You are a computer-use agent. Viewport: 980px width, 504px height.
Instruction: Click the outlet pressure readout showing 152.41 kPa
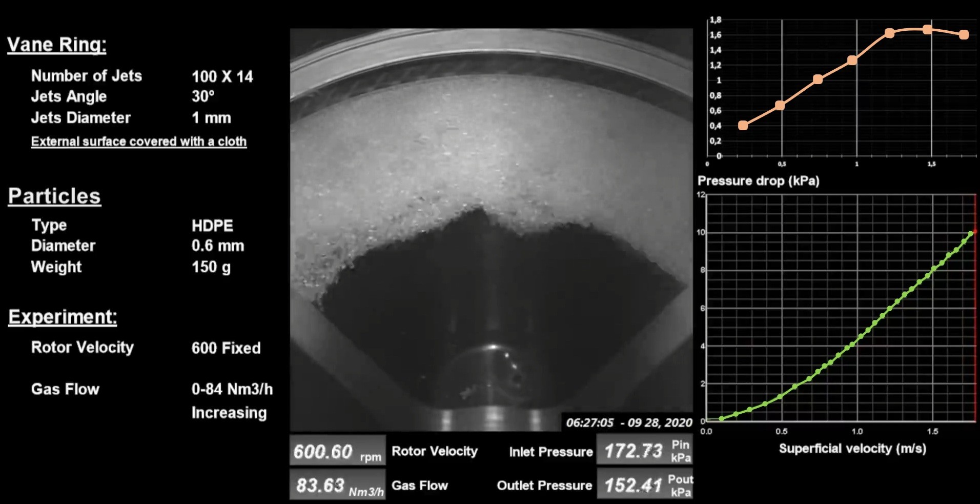pyautogui.click(x=644, y=485)
